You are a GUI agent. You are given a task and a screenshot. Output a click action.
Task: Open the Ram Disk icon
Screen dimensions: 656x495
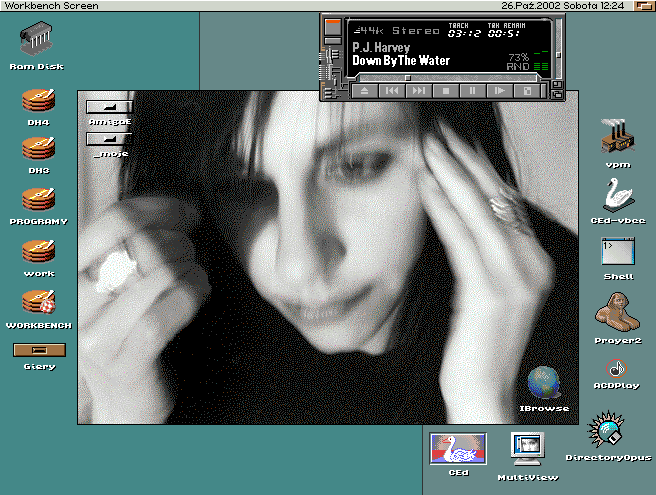click(36, 39)
